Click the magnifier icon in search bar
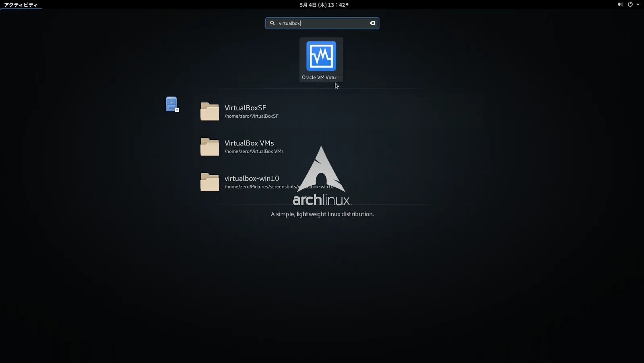644x363 pixels. pyautogui.click(x=272, y=23)
